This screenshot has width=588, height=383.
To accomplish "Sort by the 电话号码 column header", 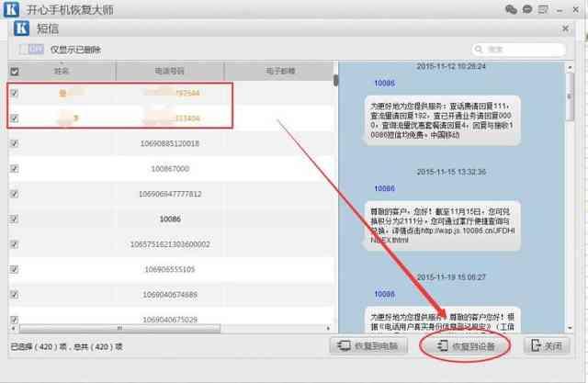I will click(x=170, y=71).
